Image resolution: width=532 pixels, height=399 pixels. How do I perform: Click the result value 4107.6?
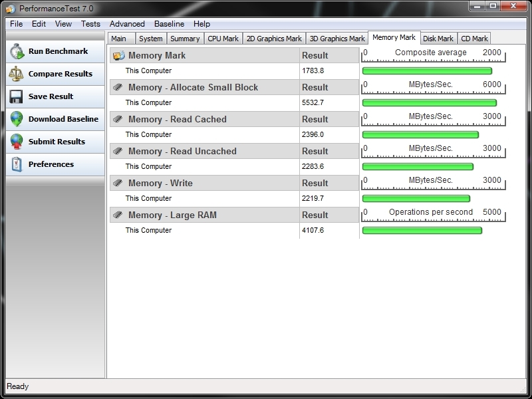coord(313,230)
